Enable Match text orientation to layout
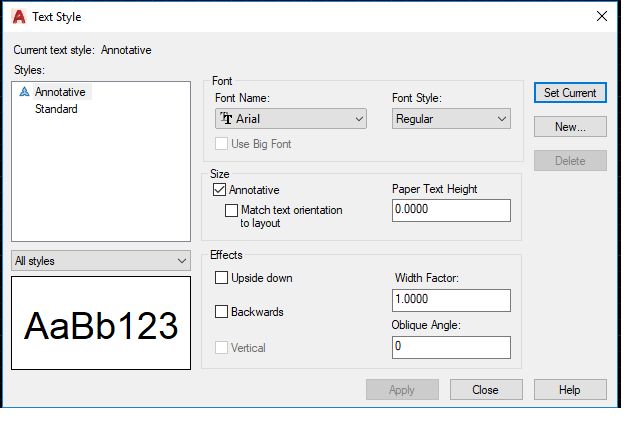The height and width of the screenshot is (428, 644). click(x=232, y=210)
